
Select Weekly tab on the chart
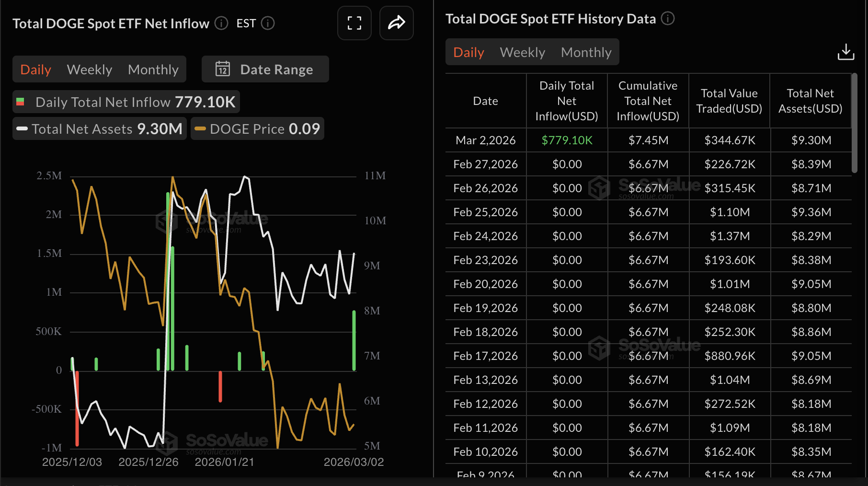click(90, 69)
